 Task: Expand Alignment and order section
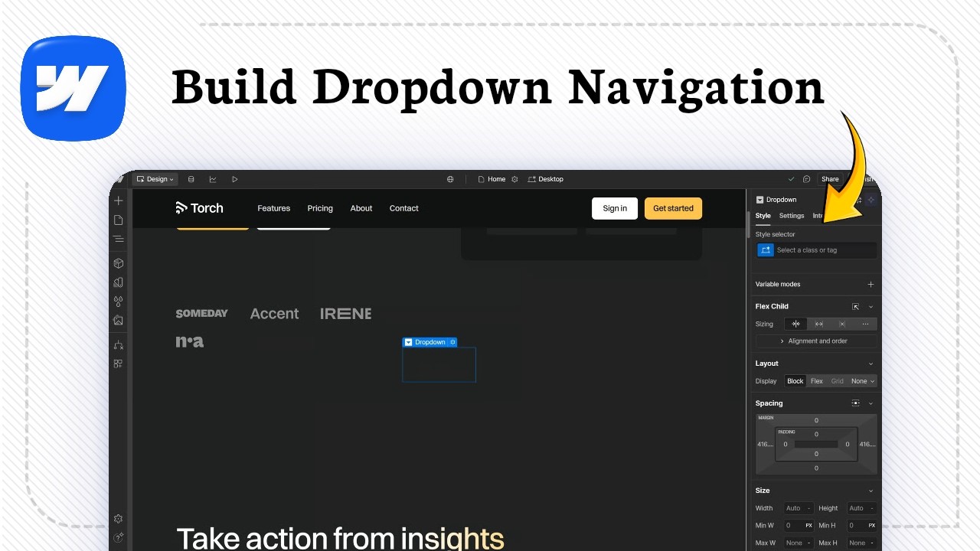816,341
